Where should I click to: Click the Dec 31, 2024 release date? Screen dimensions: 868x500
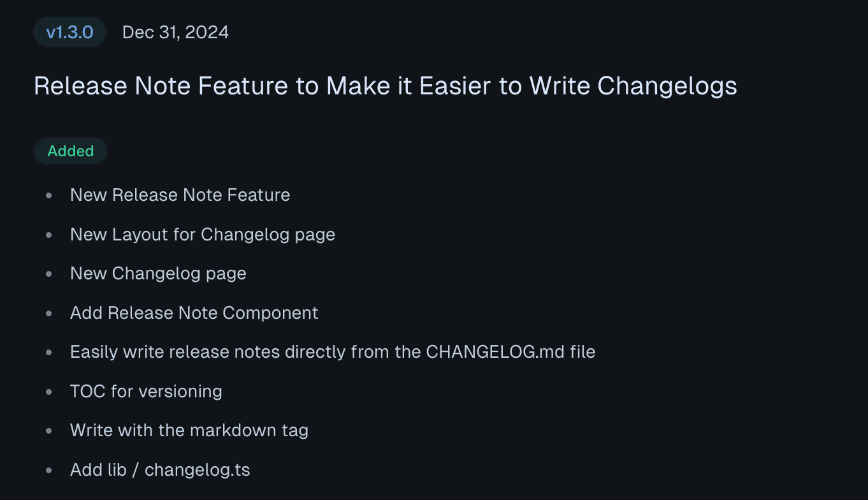[x=175, y=33]
